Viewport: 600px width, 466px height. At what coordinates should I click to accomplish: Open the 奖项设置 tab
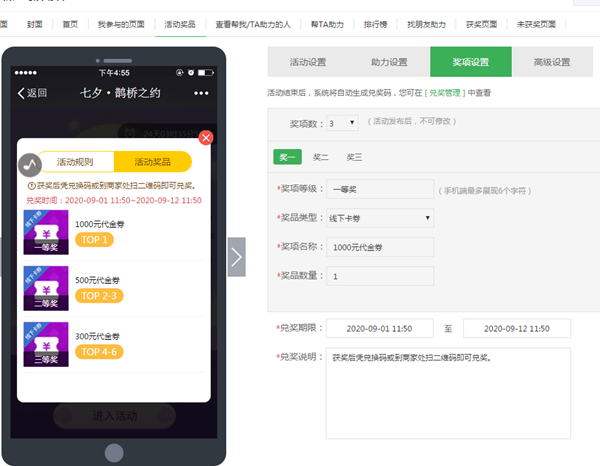[x=471, y=62]
